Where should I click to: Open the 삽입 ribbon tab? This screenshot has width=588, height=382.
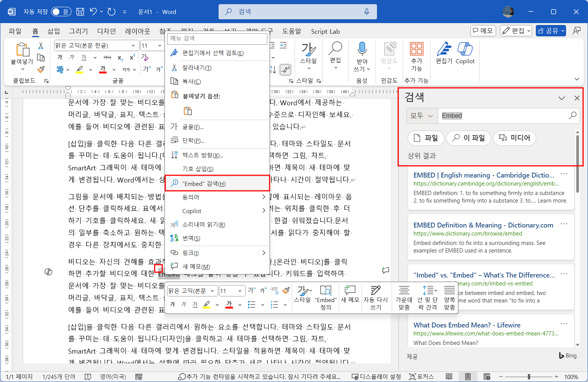[x=54, y=31]
